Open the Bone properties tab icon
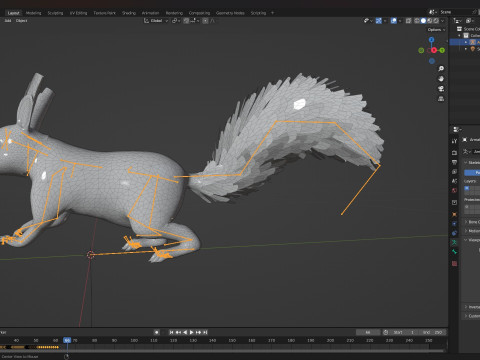The height and width of the screenshot is (360, 480). pyautogui.click(x=454, y=252)
